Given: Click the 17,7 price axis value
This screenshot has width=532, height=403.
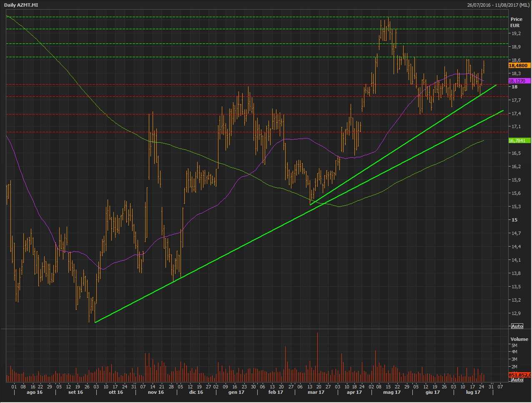Looking at the screenshot, I should click(x=516, y=100).
